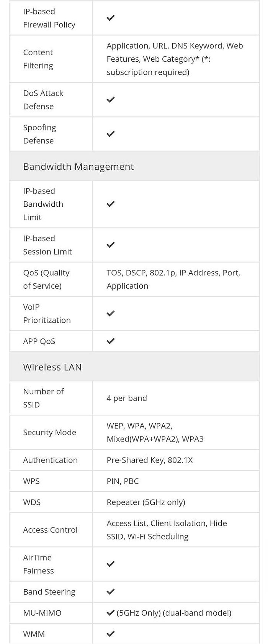Click 'Pre-Shared Key, 802.1X' authentication value
268x644 pixels.
[x=150, y=460]
